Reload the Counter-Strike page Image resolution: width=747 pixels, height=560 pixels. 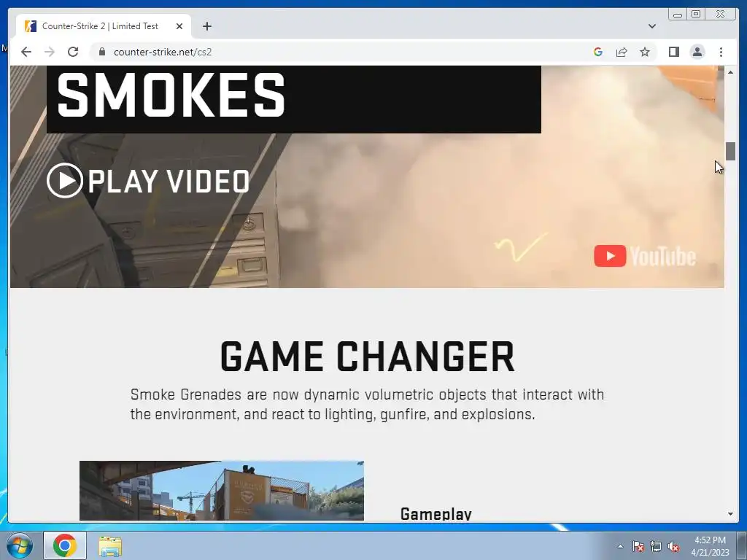[73, 52]
